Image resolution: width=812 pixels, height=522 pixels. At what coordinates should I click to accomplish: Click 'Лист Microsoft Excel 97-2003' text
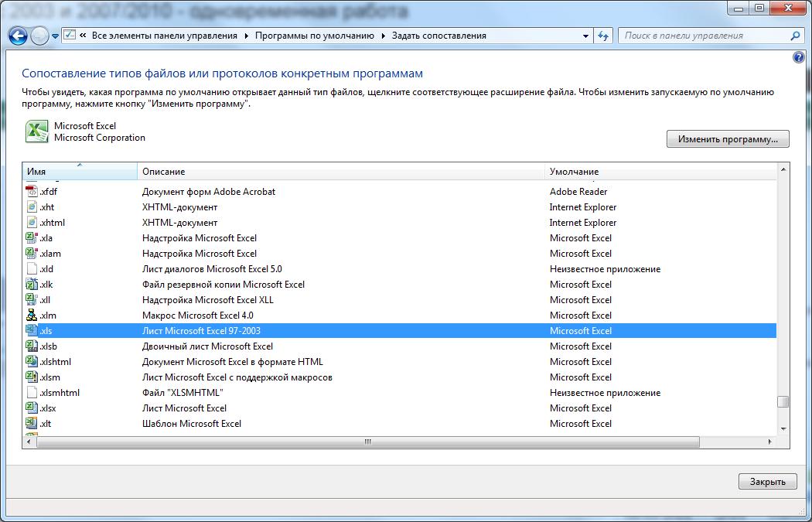201,331
